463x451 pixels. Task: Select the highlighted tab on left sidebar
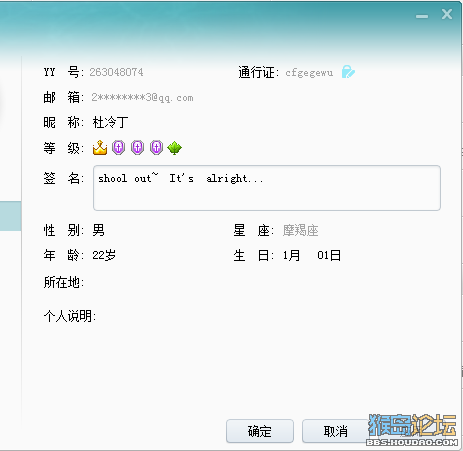11,216
